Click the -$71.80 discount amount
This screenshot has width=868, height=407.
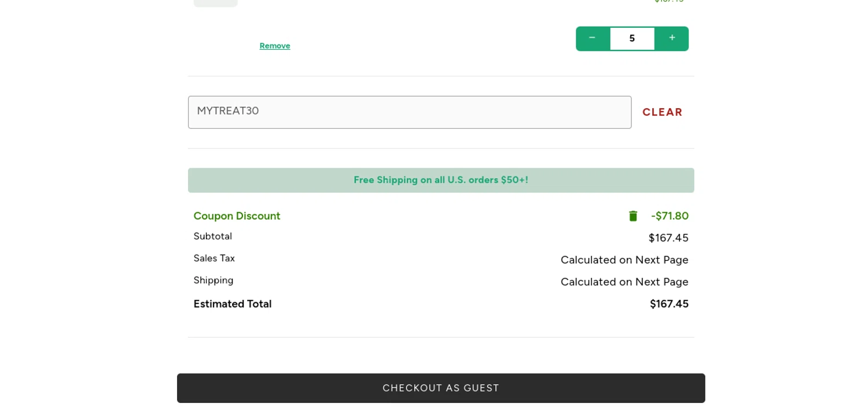[670, 216]
